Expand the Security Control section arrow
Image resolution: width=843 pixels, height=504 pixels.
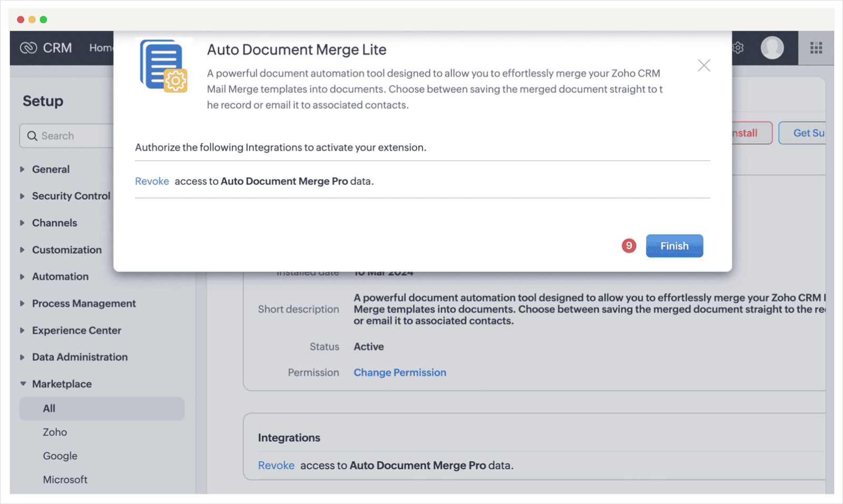[x=22, y=196]
